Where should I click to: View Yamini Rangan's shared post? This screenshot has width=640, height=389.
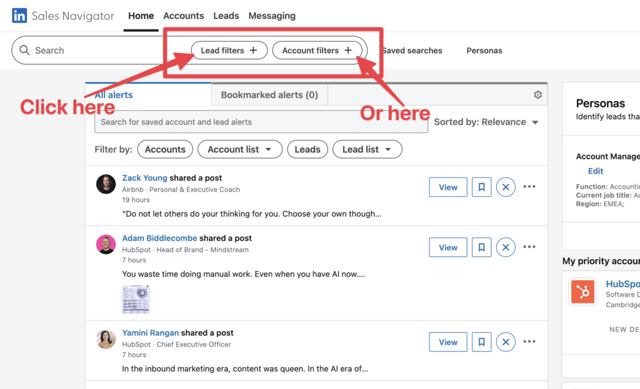(448, 342)
